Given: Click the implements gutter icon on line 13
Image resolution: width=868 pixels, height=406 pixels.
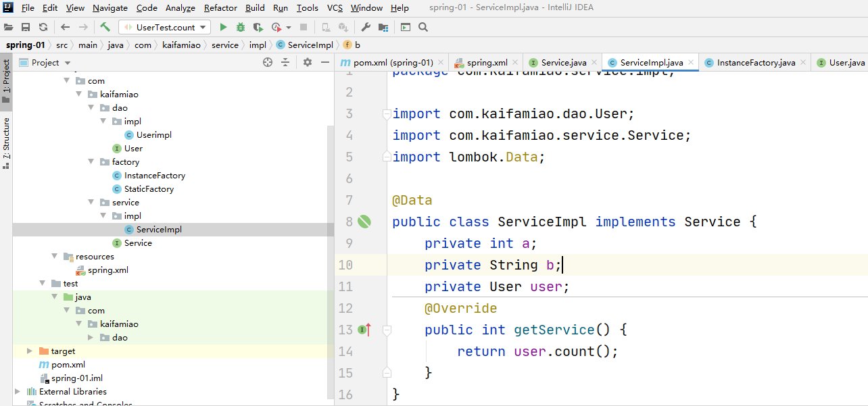Looking at the screenshot, I should [x=364, y=330].
